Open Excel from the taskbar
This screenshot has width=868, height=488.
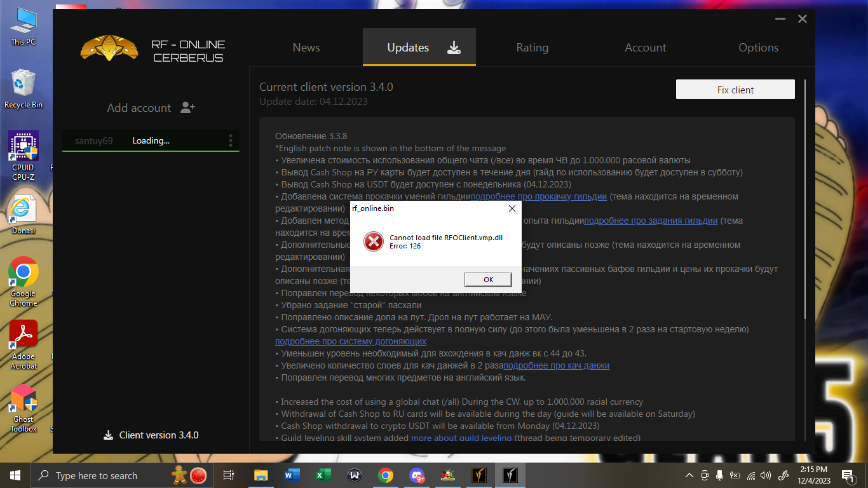tap(323, 475)
